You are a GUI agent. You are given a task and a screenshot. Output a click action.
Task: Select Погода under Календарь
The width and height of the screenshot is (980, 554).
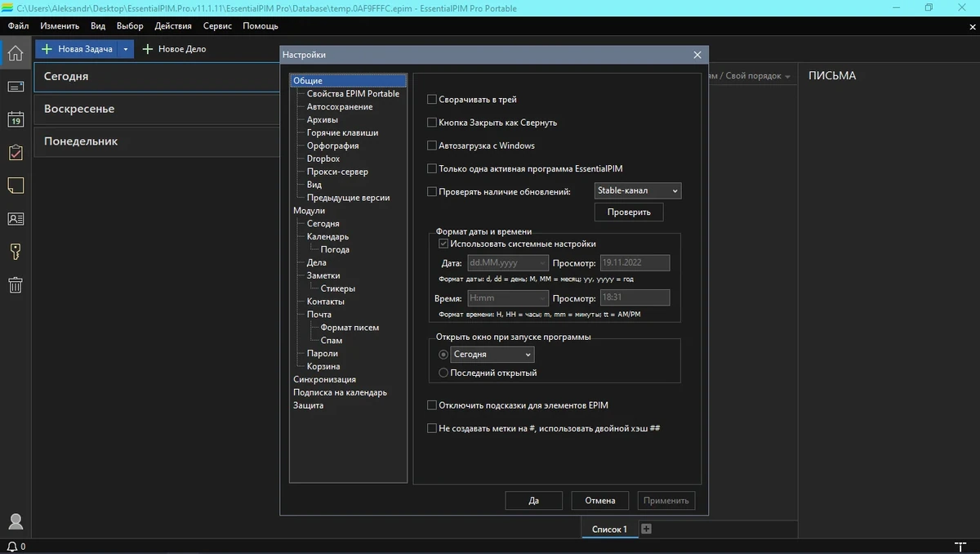coord(335,250)
